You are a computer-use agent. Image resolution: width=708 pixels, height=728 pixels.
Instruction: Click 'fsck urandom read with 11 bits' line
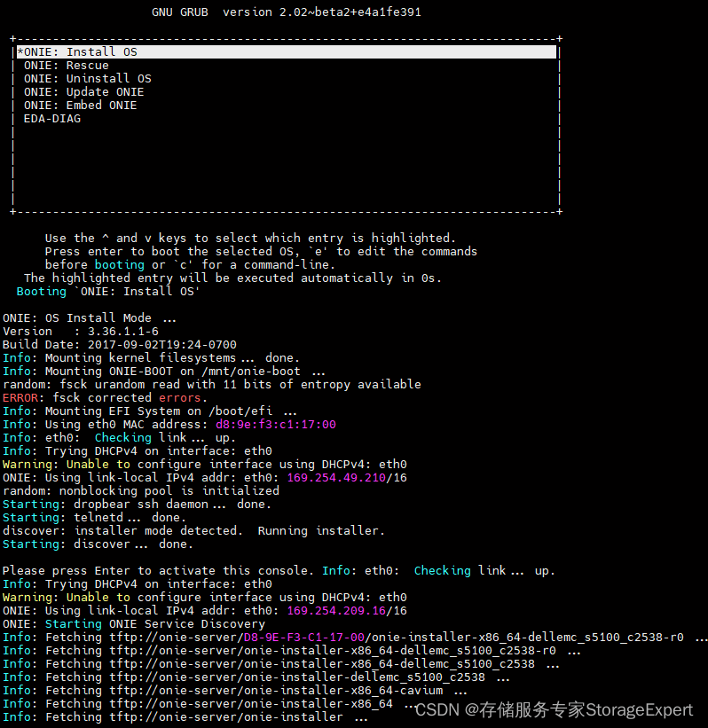pos(212,385)
